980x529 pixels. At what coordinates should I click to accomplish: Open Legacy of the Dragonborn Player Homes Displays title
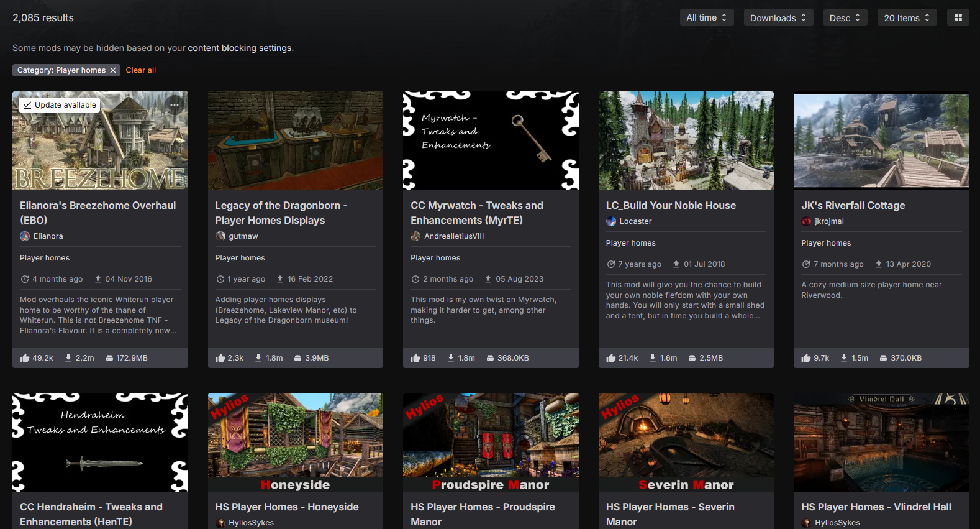[281, 213]
